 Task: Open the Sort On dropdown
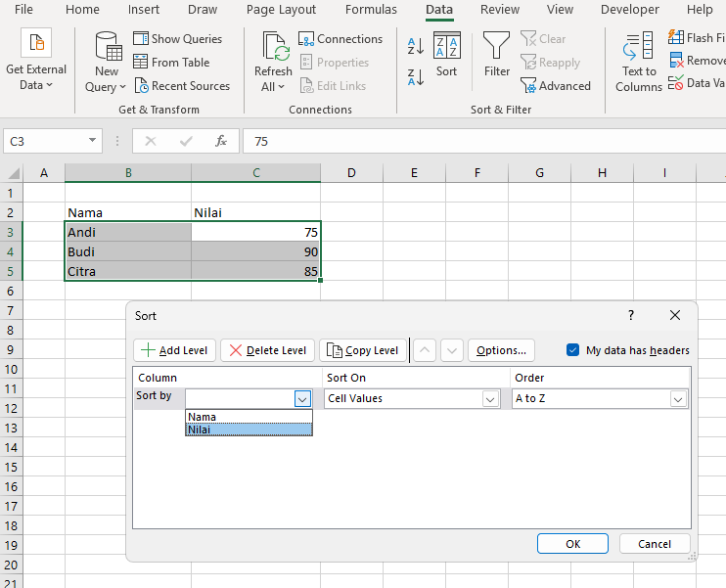tap(490, 399)
